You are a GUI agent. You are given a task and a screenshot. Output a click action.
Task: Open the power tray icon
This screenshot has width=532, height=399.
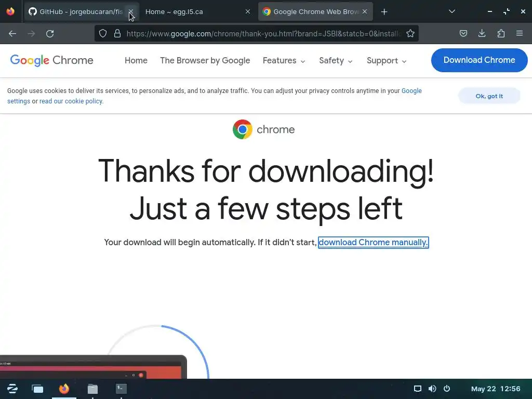(x=447, y=389)
